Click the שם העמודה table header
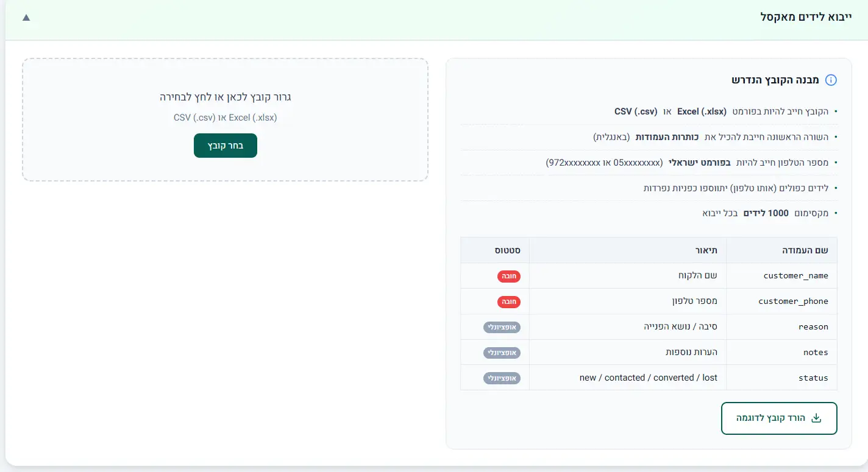This screenshot has height=472, width=868. click(x=805, y=250)
